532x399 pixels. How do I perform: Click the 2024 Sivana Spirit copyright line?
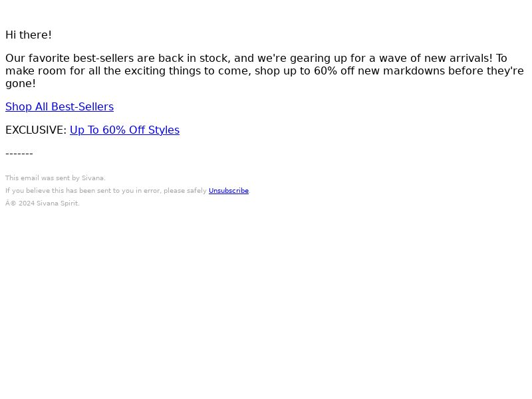43,203
